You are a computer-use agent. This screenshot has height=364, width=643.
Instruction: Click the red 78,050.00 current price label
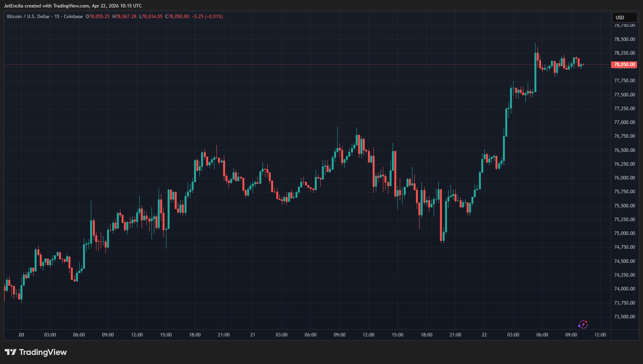click(x=624, y=65)
